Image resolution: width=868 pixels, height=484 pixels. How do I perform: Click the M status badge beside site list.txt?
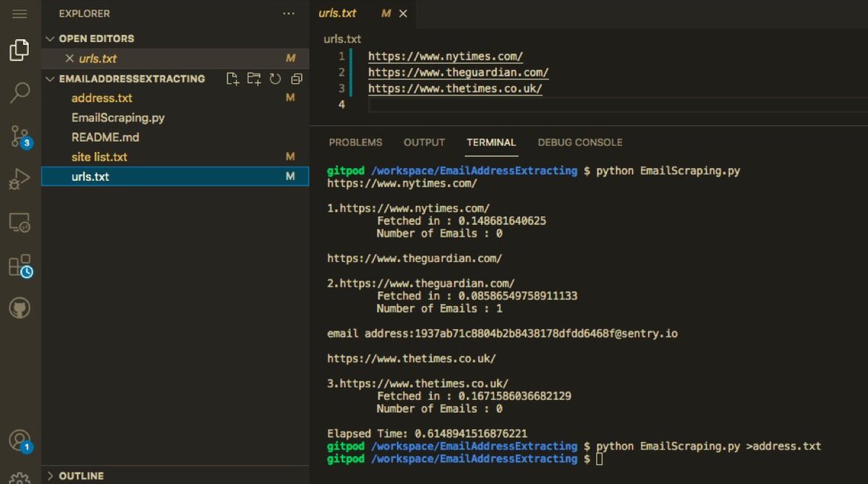click(290, 156)
